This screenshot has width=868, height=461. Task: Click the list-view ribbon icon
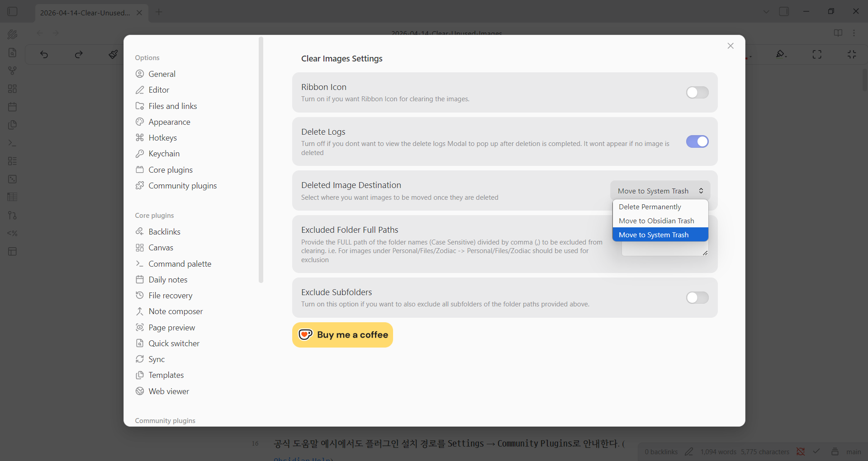pyautogui.click(x=13, y=161)
